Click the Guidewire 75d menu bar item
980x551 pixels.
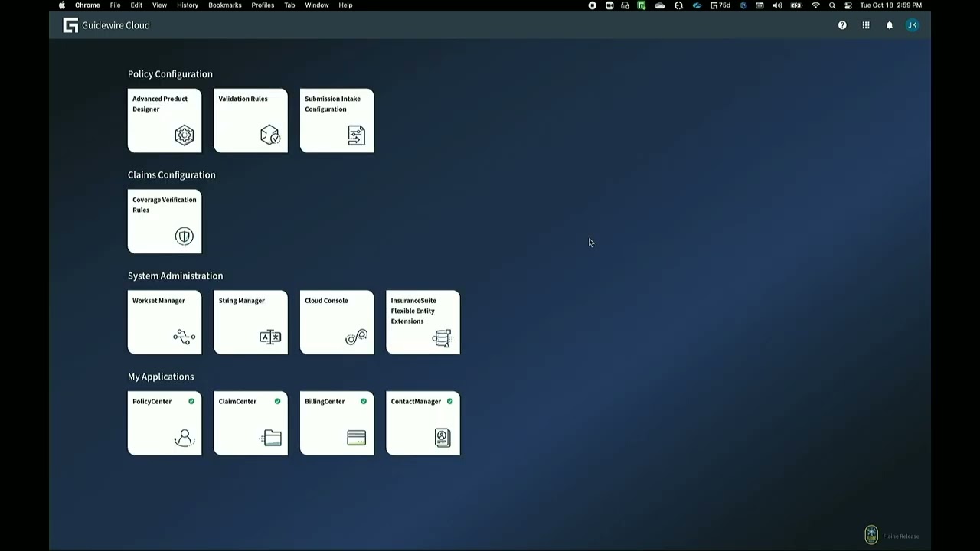[720, 5]
